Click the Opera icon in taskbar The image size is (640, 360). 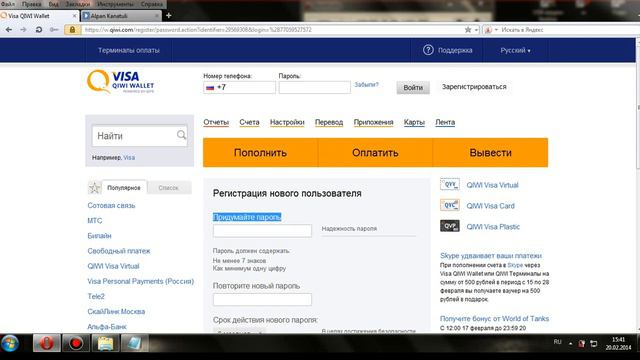pyautogui.click(x=47, y=343)
